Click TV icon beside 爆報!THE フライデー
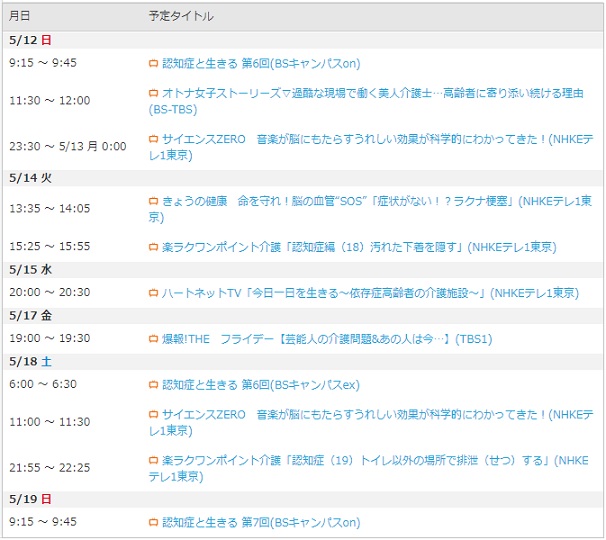Screen dimensions: 606x540 click(x=153, y=339)
